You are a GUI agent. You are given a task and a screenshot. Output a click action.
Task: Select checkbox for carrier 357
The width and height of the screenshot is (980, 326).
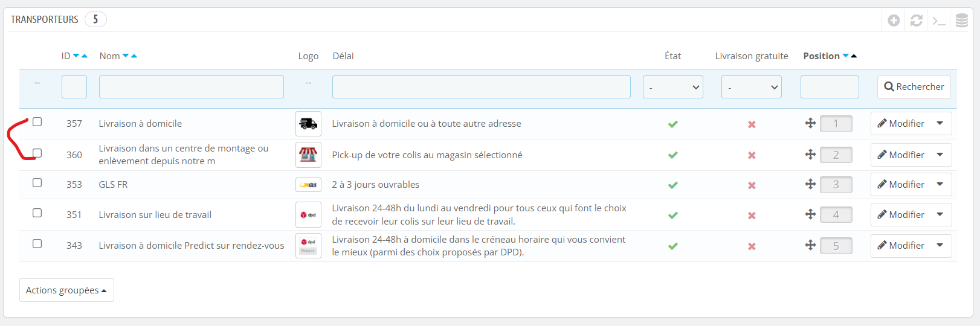pos(37,122)
